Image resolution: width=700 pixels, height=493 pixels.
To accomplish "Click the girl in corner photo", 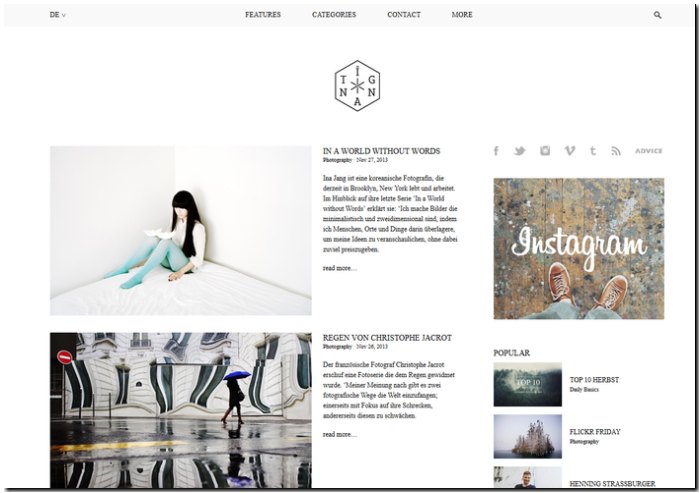I will 181,230.
